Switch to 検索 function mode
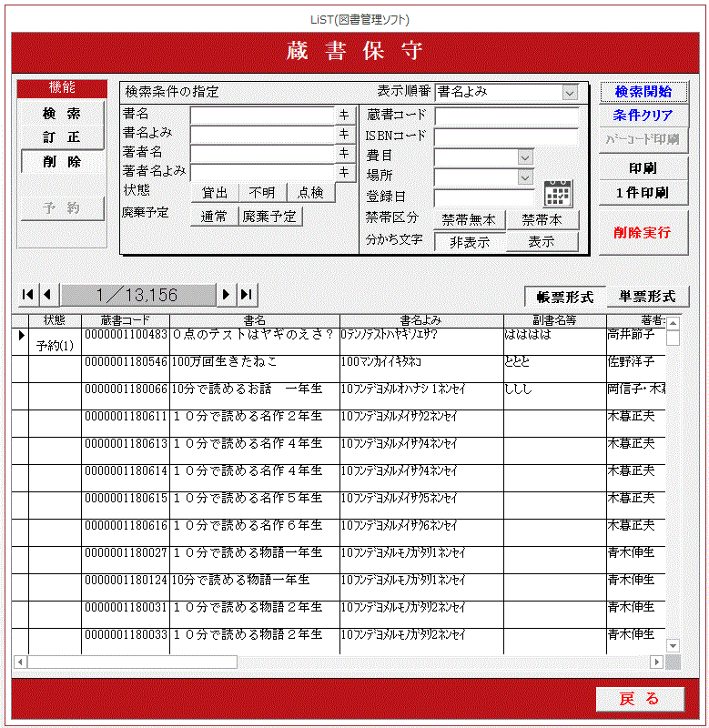Viewport: 709px width, 728px height. tap(62, 113)
